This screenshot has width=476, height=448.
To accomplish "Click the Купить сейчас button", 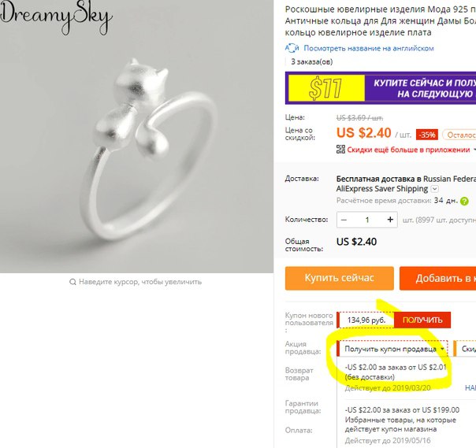I will point(340,278).
